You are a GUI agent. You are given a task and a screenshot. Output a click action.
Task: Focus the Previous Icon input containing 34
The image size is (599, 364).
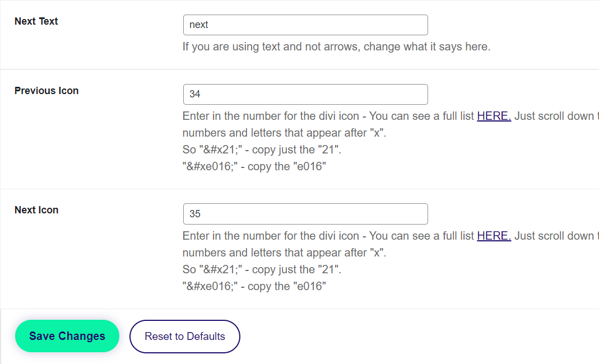point(305,94)
